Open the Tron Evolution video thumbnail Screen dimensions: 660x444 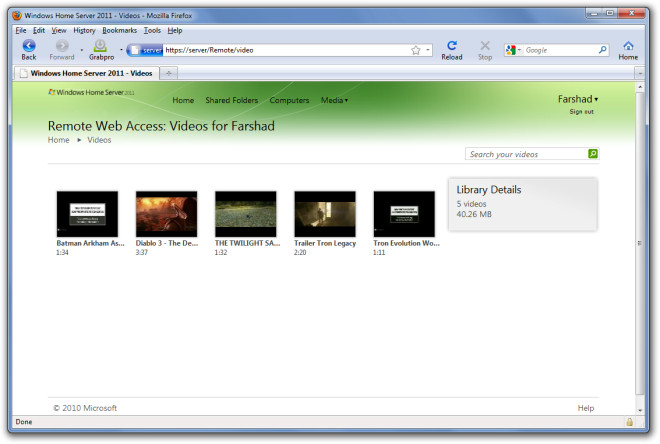404,214
